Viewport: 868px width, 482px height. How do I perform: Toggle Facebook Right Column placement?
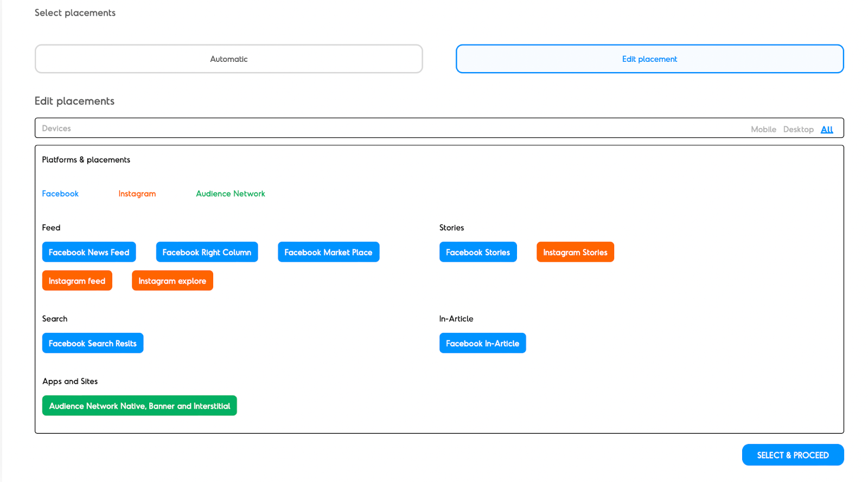pyautogui.click(x=207, y=252)
